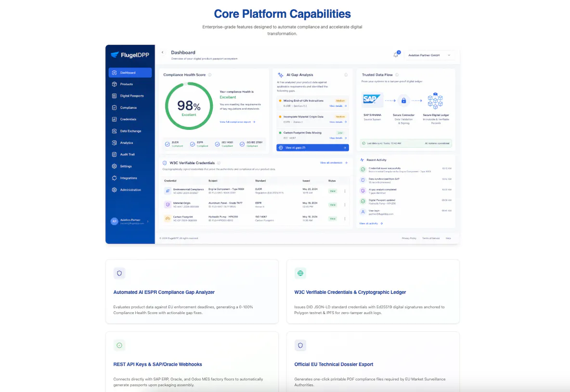Open the options menu for Environmental Compliance row
Image resolution: width=570 pixels, height=392 pixels.
point(345,191)
